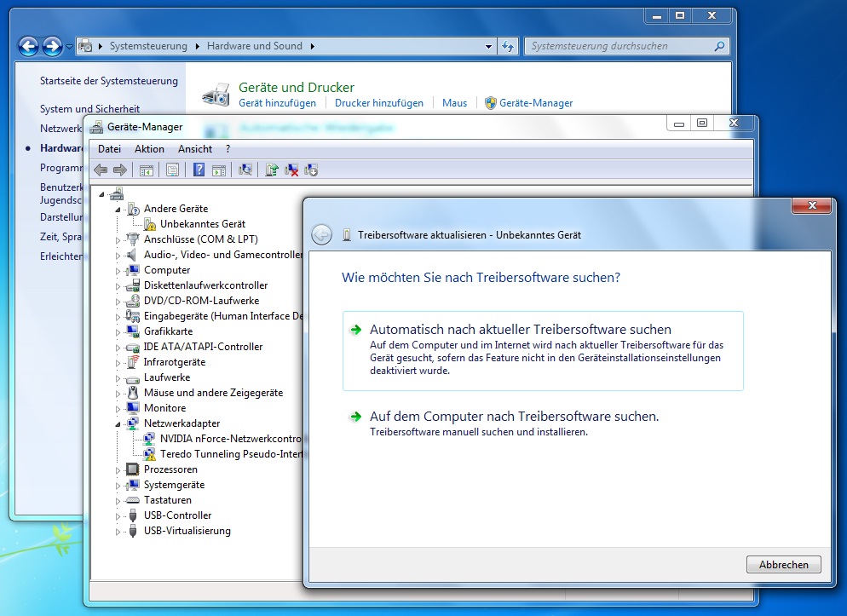Viewport: 847px width, 616px height.
Task: Click the Teredo Tunneling adapter warning icon
Action: click(x=150, y=454)
